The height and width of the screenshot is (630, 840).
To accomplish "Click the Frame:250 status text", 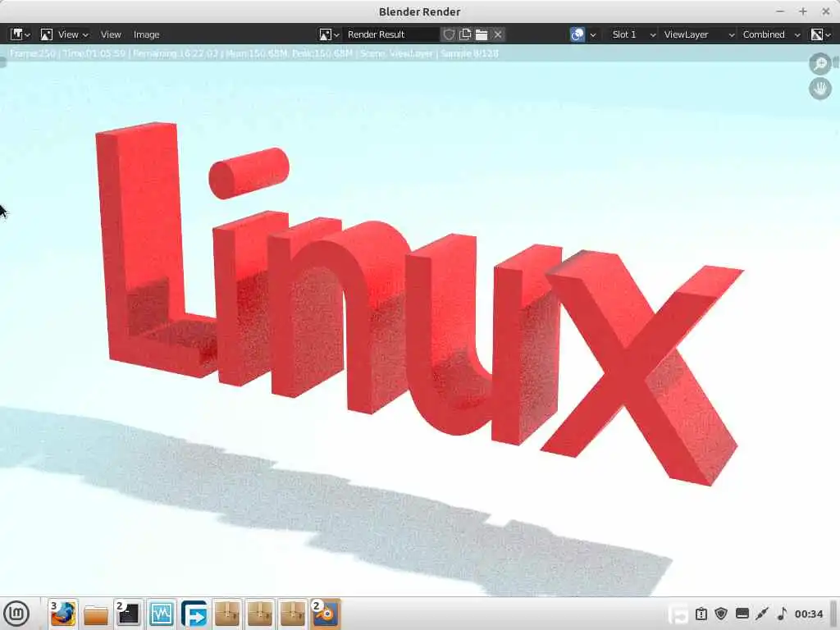I will 33,53.
